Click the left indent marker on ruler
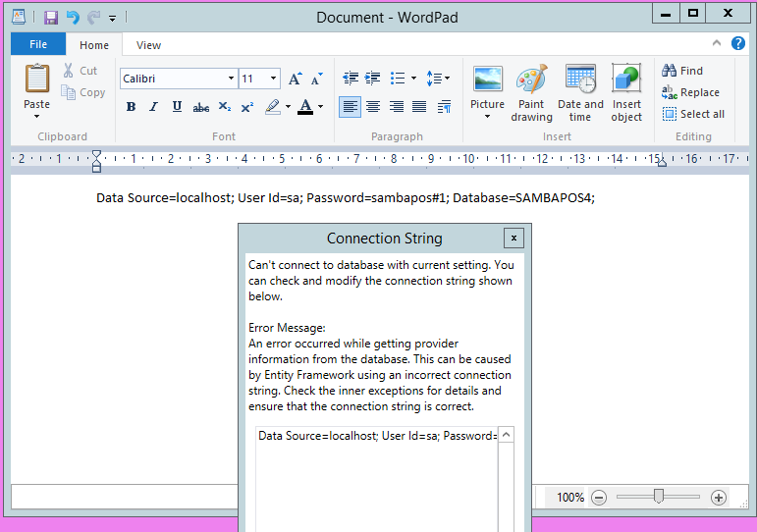 click(96, 161)
